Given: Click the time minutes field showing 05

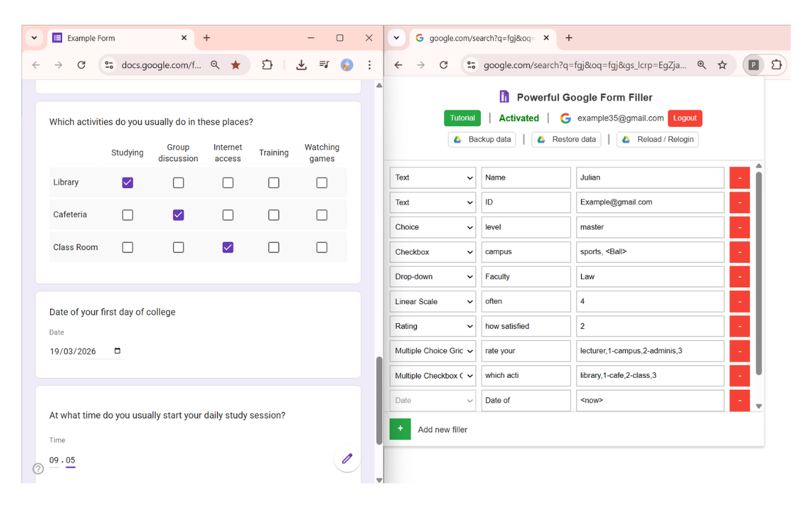Looking at the screenshot, I should click(70, 460).
